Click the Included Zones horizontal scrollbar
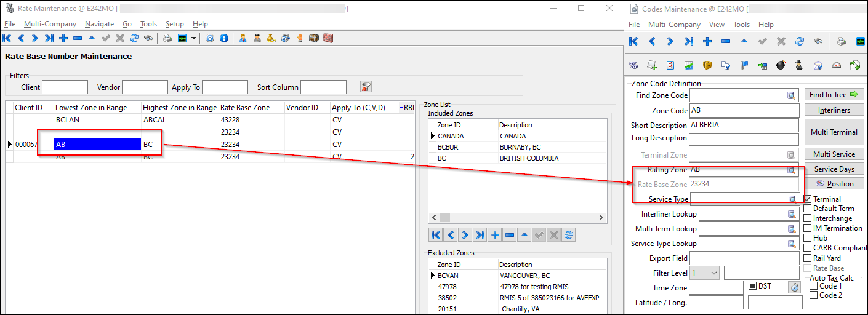 coord(517,218)
